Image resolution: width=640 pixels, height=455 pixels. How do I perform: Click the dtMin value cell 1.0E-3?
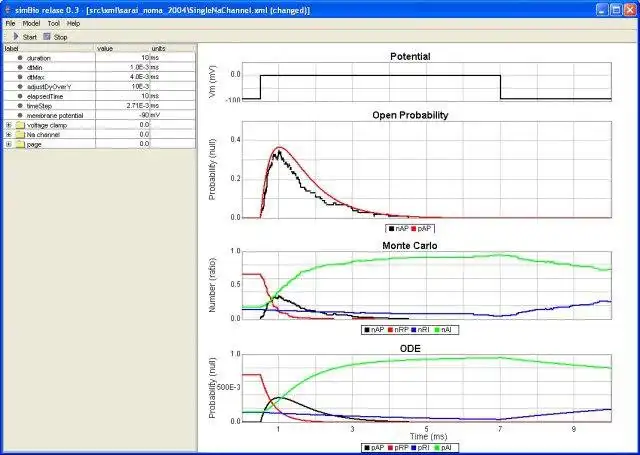[123, 67]
